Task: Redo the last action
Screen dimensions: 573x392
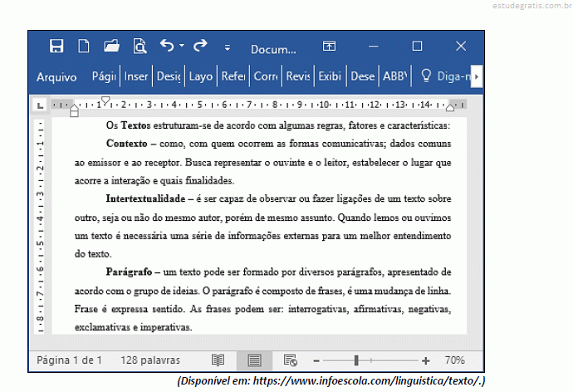Action: coord(200,46)
